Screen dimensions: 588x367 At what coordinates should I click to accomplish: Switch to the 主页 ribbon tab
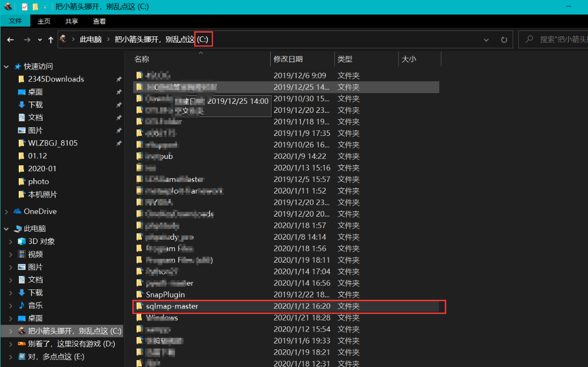(44, 21)
